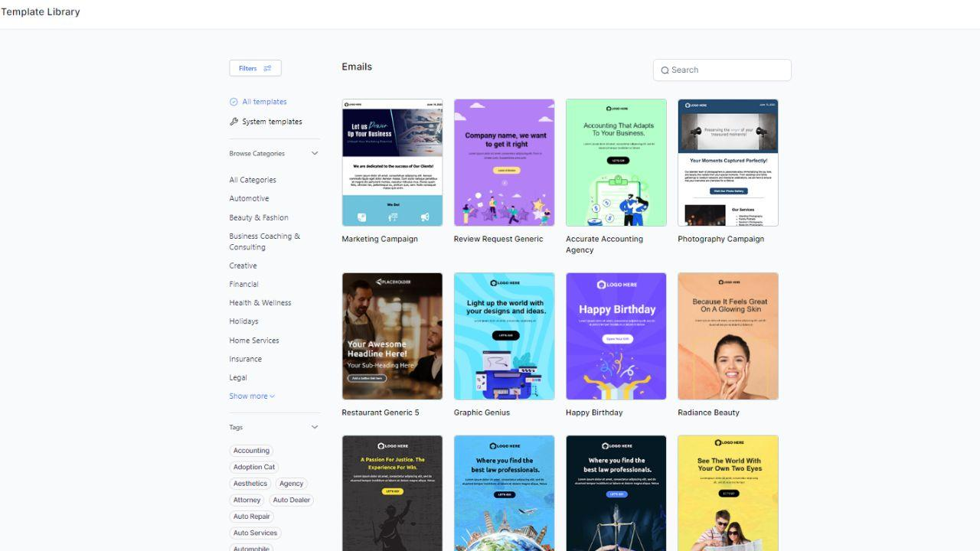The height and width of the screenshot is (551, 980).
Task: Open the Review Request Generic template thumbnail
Action: (504, 162)
